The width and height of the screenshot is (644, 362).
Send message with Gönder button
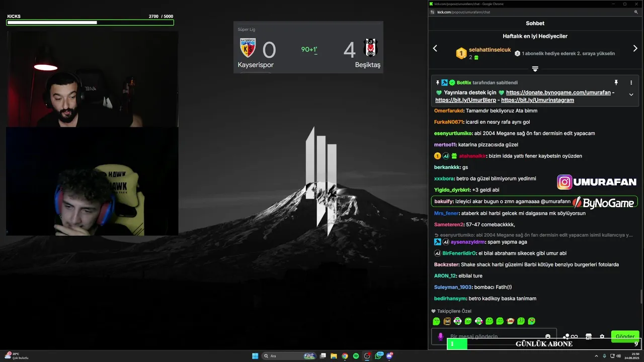coord(625,336)
